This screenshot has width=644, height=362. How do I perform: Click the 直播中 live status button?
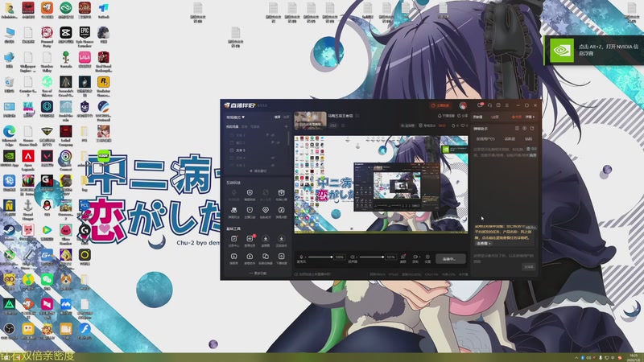[x=451, y=259]
